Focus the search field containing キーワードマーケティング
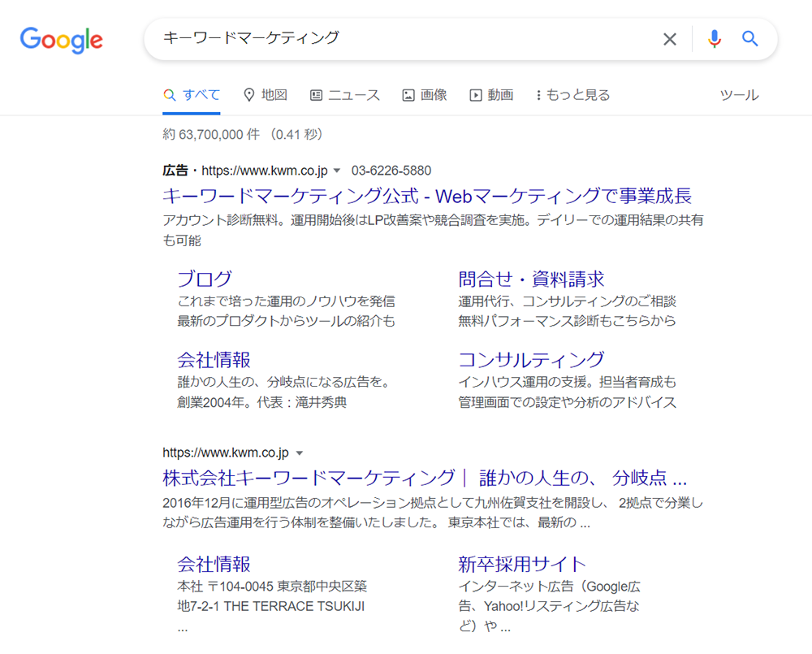The width and height of the screenshot is (812, 654). coord(404,39)
